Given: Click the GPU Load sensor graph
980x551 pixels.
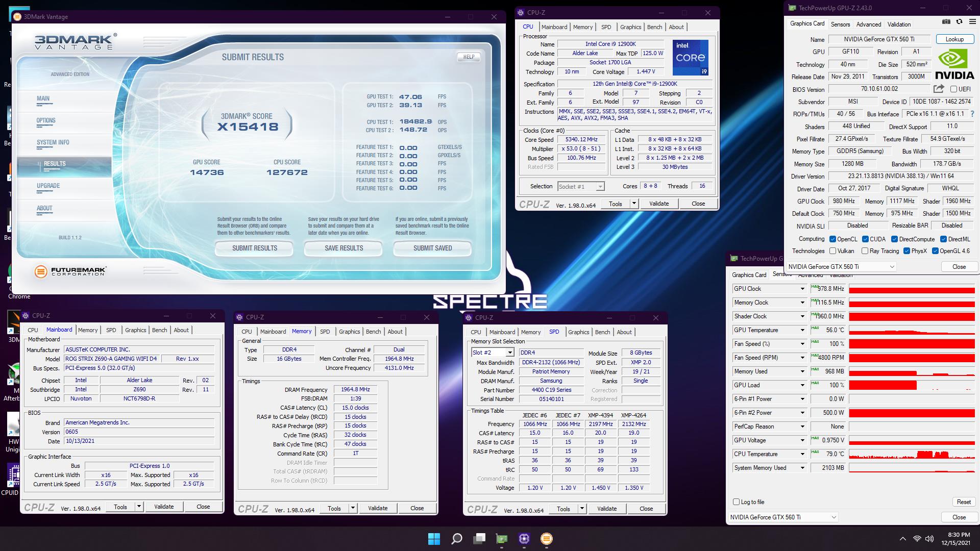Looking at the screenshot, I should pyautogui.click(x=912, y=385).
